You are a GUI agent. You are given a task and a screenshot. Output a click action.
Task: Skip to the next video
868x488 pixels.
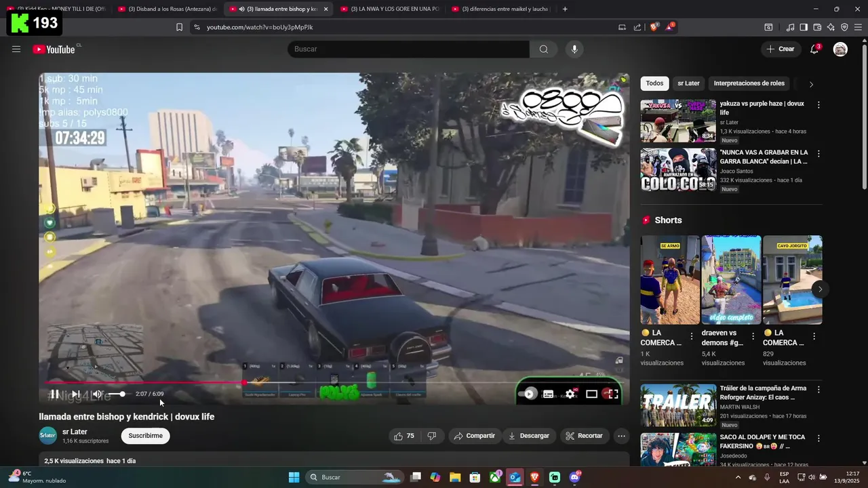(x=75, y=394)
